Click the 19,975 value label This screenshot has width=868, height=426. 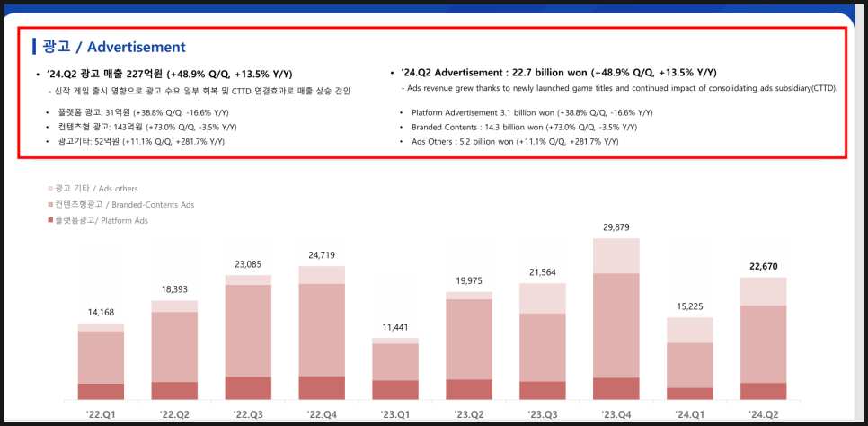point(469,281)
